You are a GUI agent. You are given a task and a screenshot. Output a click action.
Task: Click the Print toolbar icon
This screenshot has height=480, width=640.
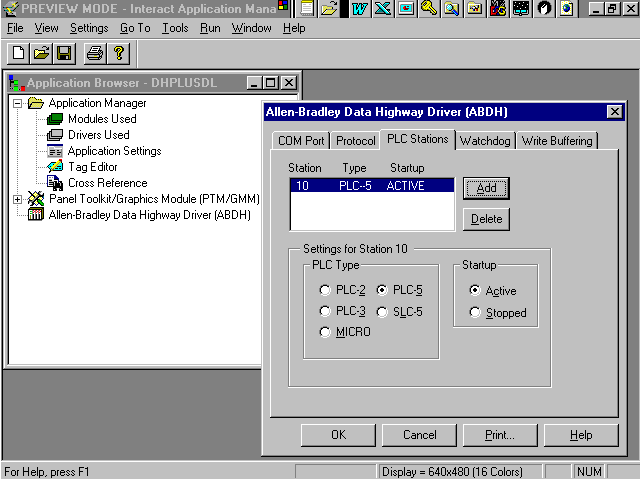click(x=94, y=53)
